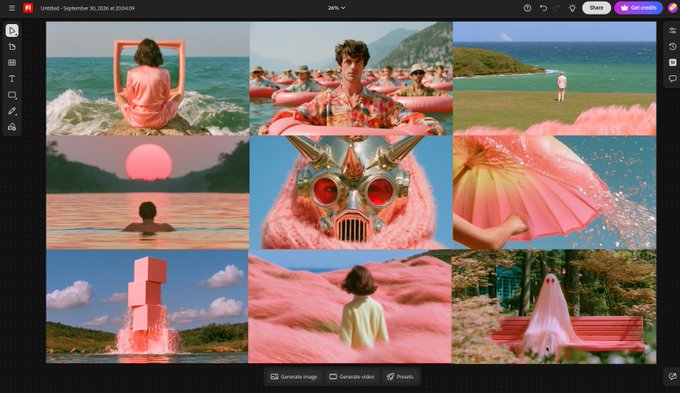This screenshot has height=393, width=680.
Task: Open the settings sliders panel icon
Action: click(x=673, y=30)
